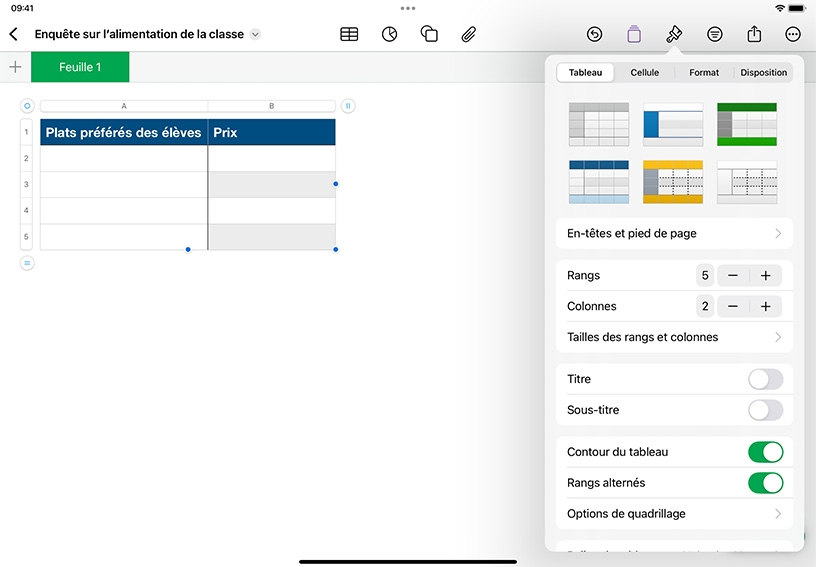Decrease the number of Rangs
This screenshot has height=567, width=816.
coord(733,276)
